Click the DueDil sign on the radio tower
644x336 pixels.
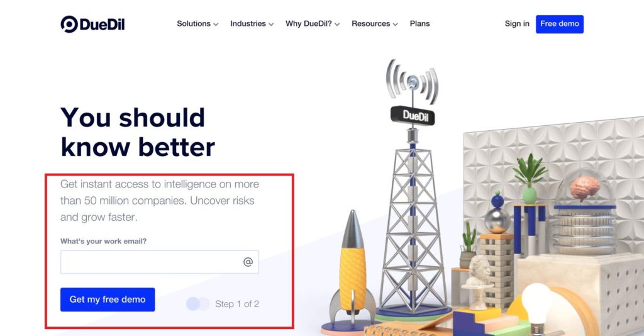tap(413, 115)
